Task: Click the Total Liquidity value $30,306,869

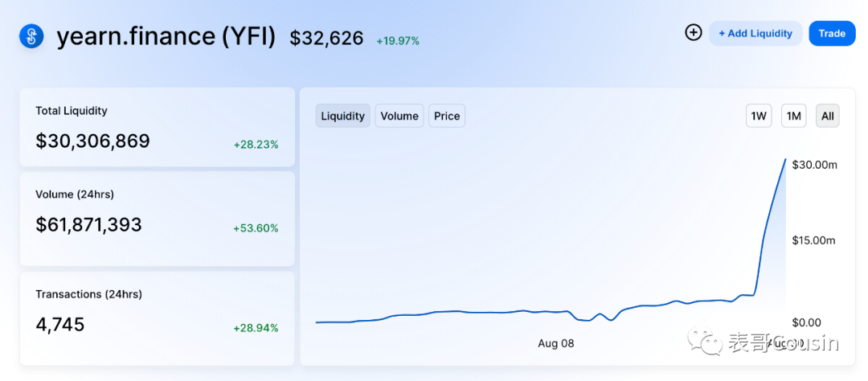Action: point(92,141)
